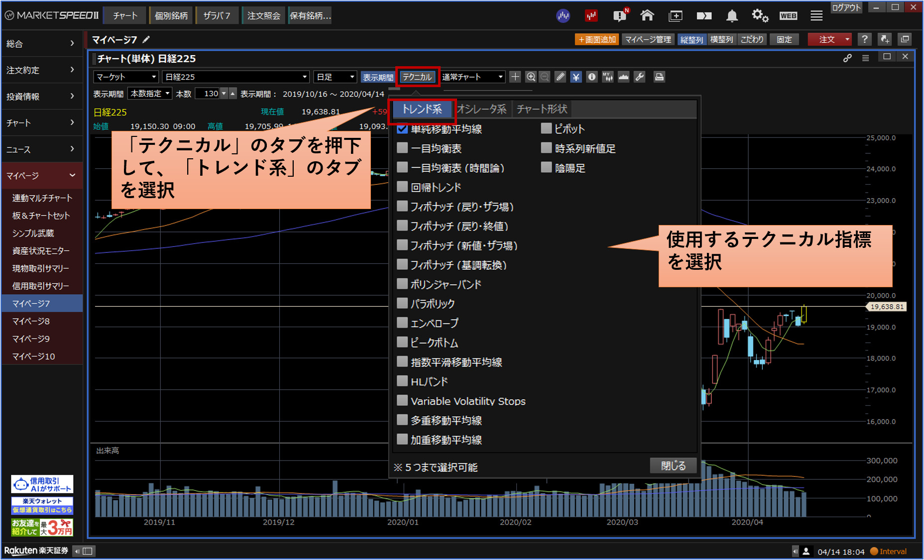Select the pencil drawing tool icon
Screen dimensions: 924x560
tap(561, 77)
